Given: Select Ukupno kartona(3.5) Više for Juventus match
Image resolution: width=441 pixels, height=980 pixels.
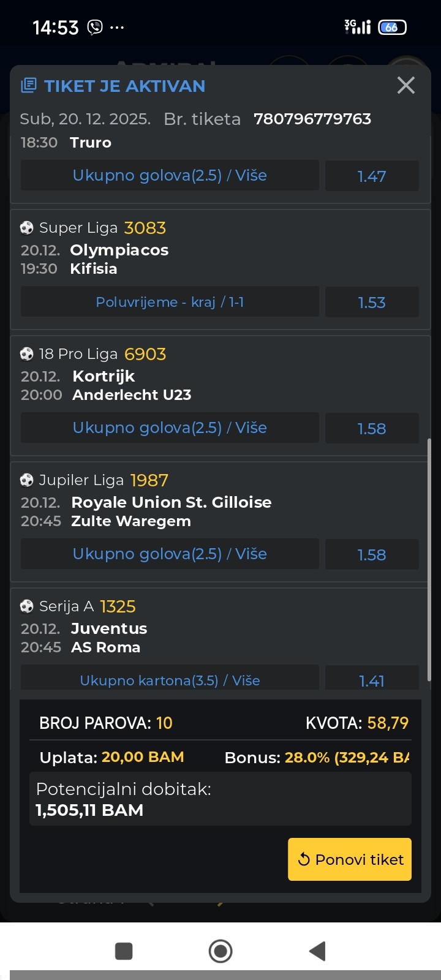Looking at the screenshot, I should click(x=170, y=680).
